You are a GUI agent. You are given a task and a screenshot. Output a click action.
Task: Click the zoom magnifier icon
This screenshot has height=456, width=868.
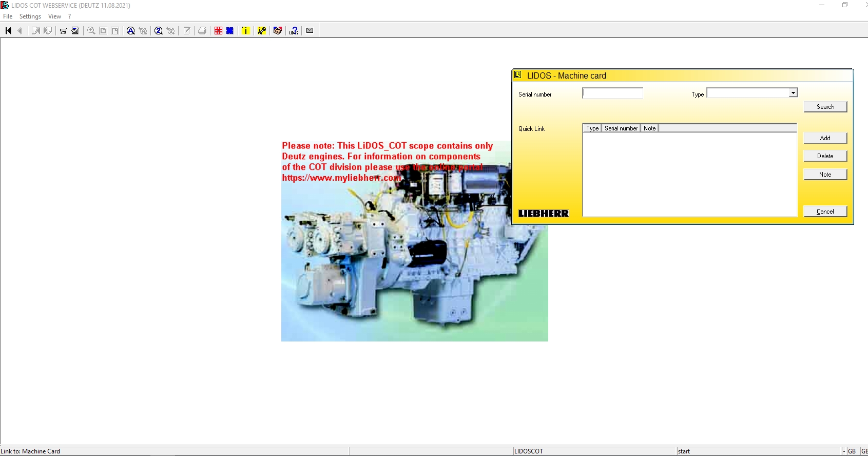(x=91, y=31)
